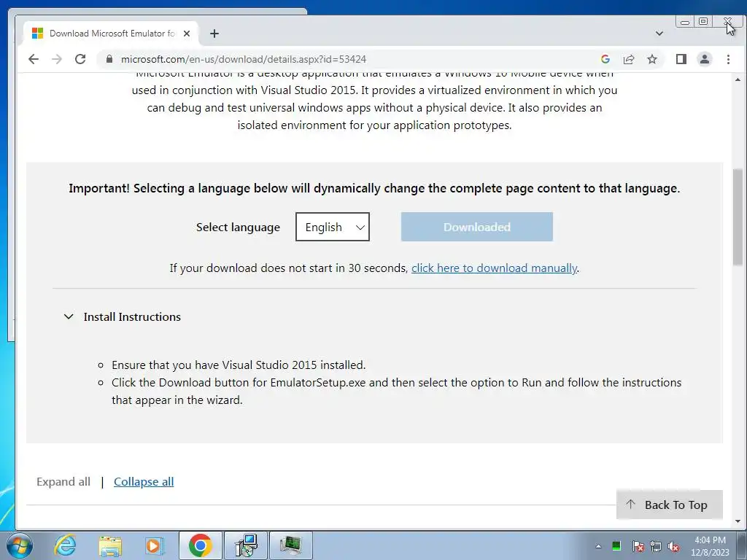Reload the Microsoft download page
This screenshot has width=747, height=560.
tap(80, 59)
